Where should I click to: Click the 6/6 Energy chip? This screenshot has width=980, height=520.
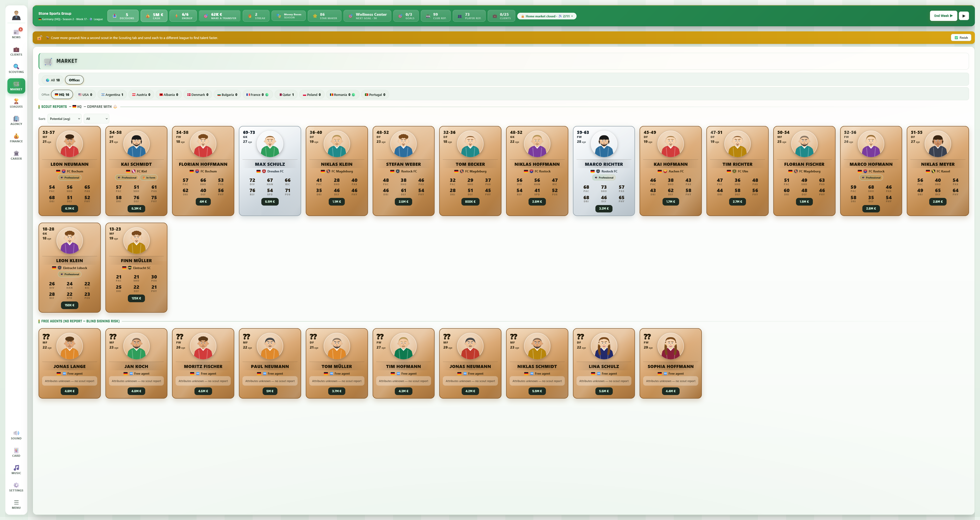(183, 16)
